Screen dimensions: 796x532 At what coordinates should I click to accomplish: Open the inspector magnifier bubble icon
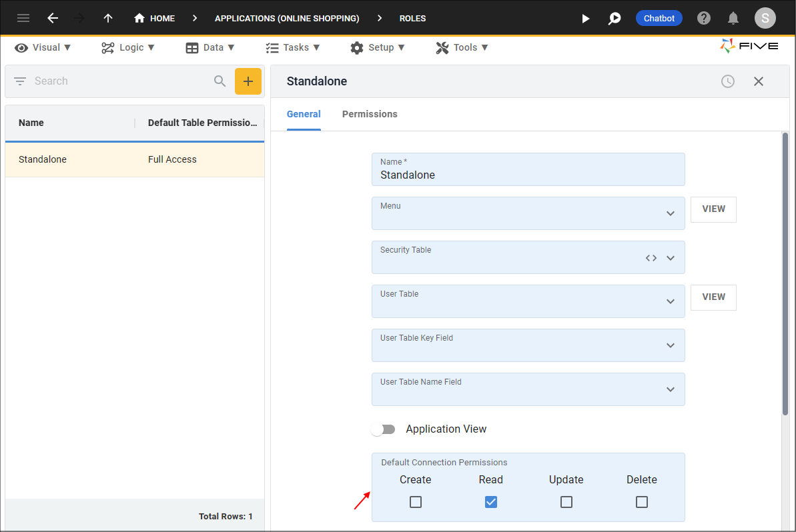[615, 18]
